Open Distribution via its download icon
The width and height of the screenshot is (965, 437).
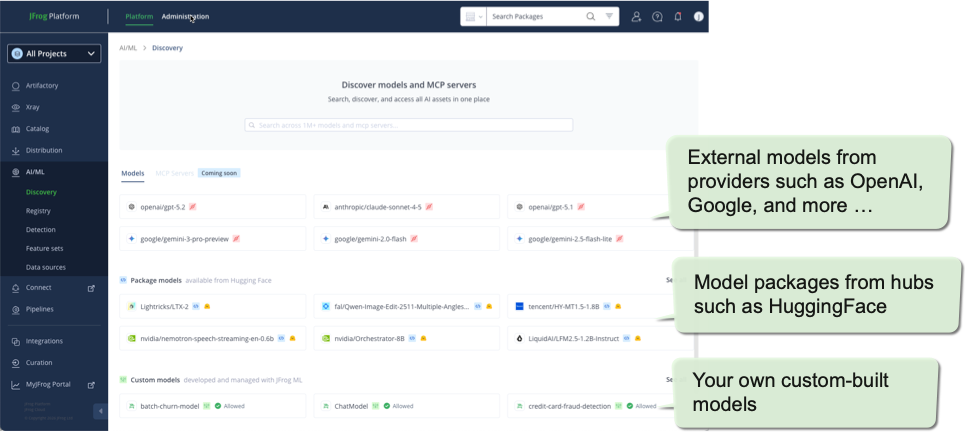click(x=16, y=151)
